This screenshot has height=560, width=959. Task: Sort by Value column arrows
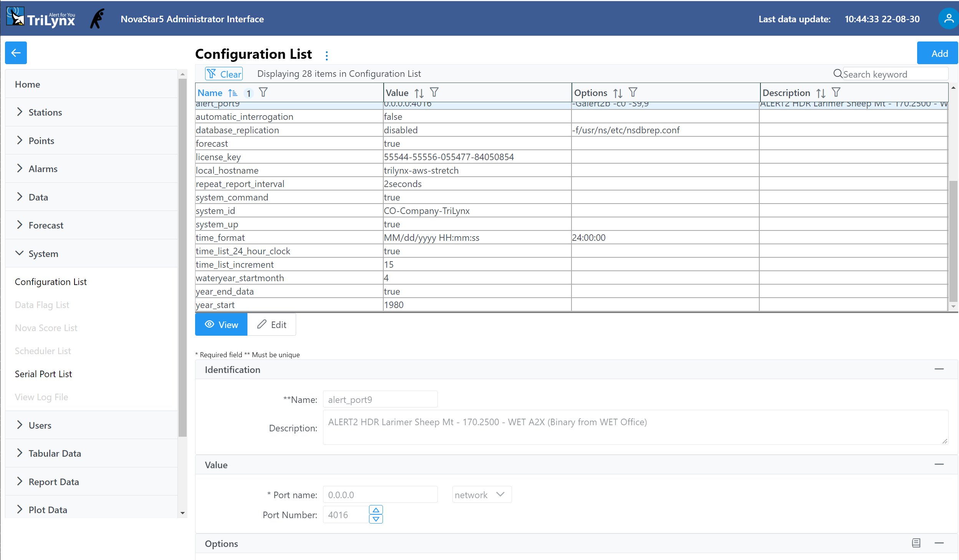point(419,93)
